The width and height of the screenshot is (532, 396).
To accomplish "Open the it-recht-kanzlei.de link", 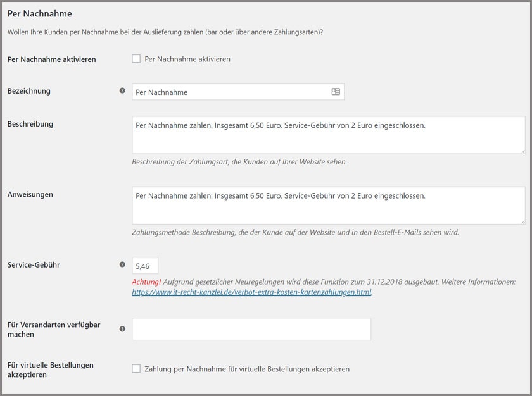I will click(x=251, y=292).
